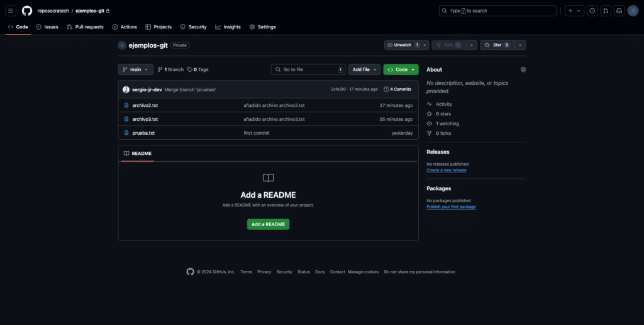Expand the Fork options dropdown
The image size is (644, 325).
click(x=472, y=45)
